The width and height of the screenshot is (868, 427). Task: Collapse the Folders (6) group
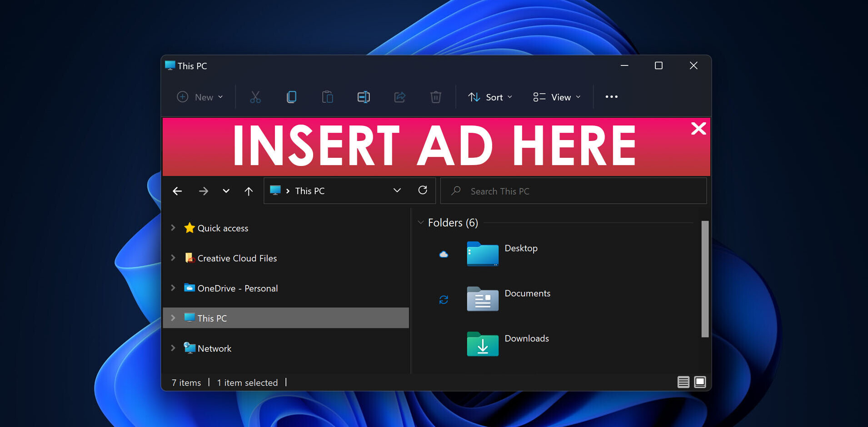tap(421, 222)
